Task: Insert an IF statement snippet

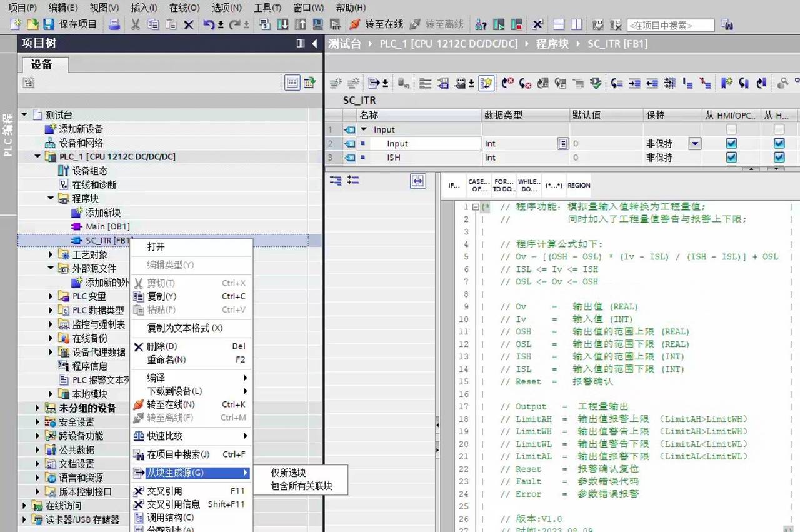Action: 454,185
